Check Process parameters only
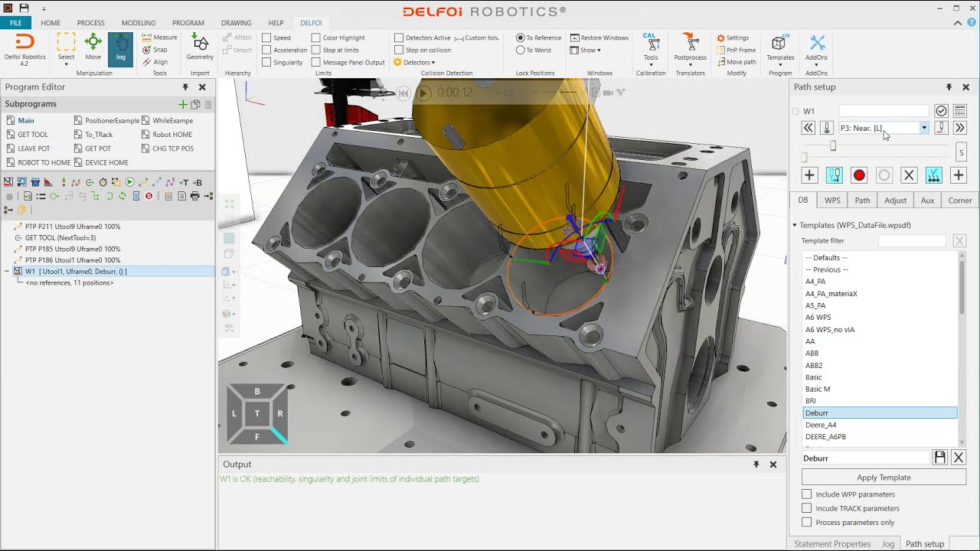980x551 pixels. coord(806,522)
